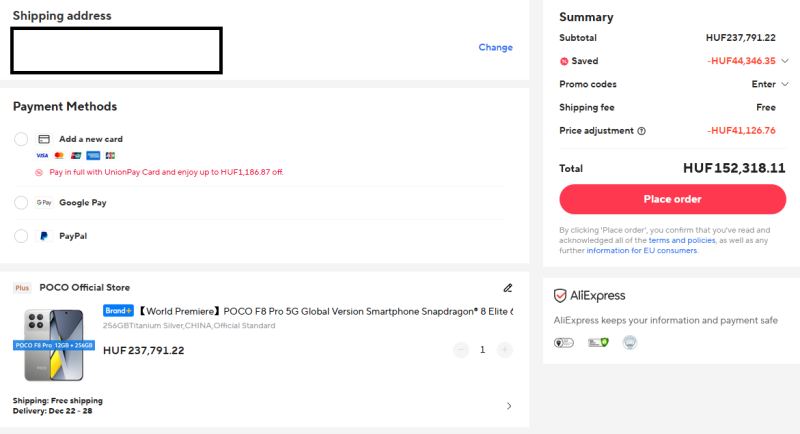Click the quantity value 1
This screenshot has width=800, height=434.
[482, 349]
